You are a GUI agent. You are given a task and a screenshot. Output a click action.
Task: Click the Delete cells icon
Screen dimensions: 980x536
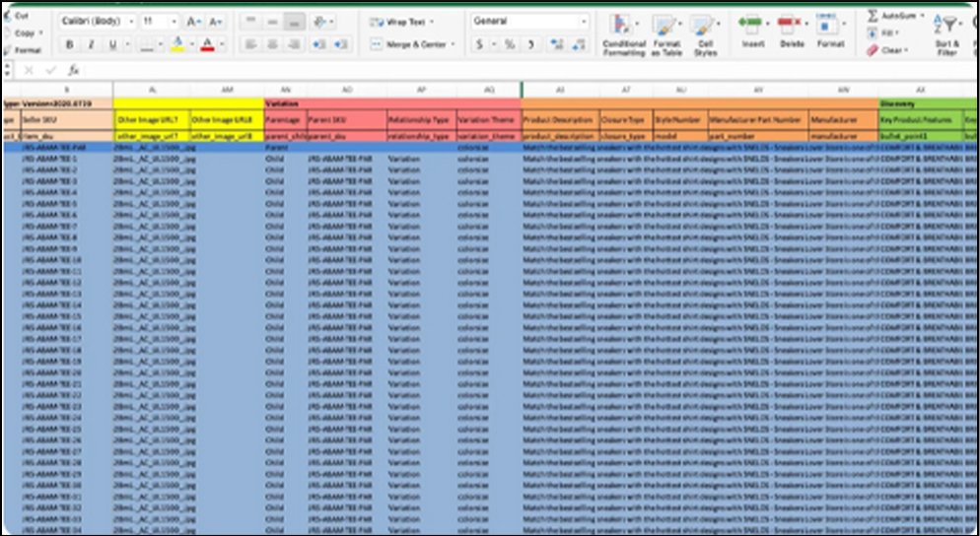point(792,30)
